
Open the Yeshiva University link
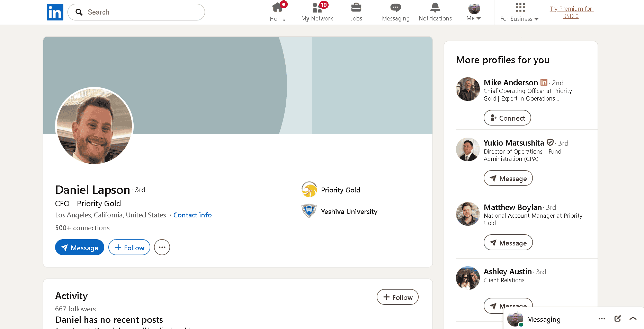(x=349, y=211)
